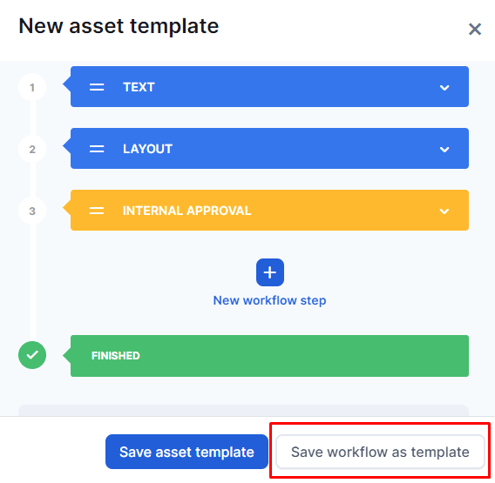Click the New asset template heading
The height and width of the screenshot is (483, 495).
[x=119, y=26]
